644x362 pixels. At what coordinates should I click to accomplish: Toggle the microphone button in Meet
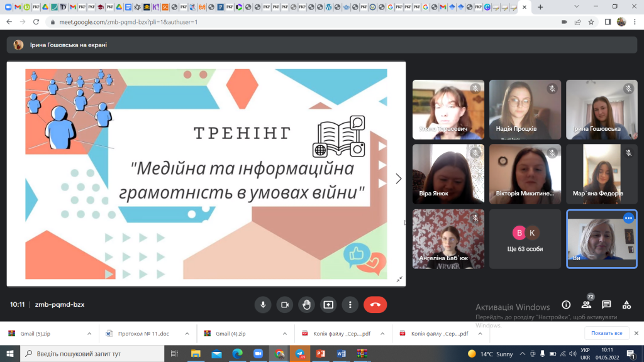click(x=263, y=305)
